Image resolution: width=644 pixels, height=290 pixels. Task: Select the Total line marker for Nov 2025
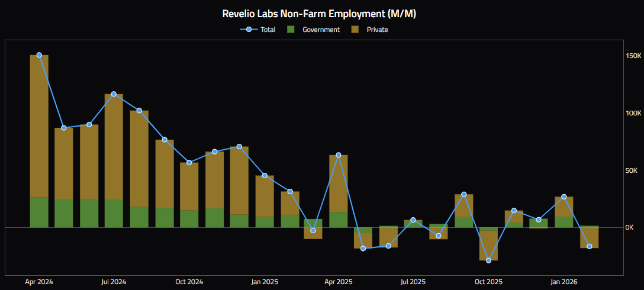tap(514, 211)
